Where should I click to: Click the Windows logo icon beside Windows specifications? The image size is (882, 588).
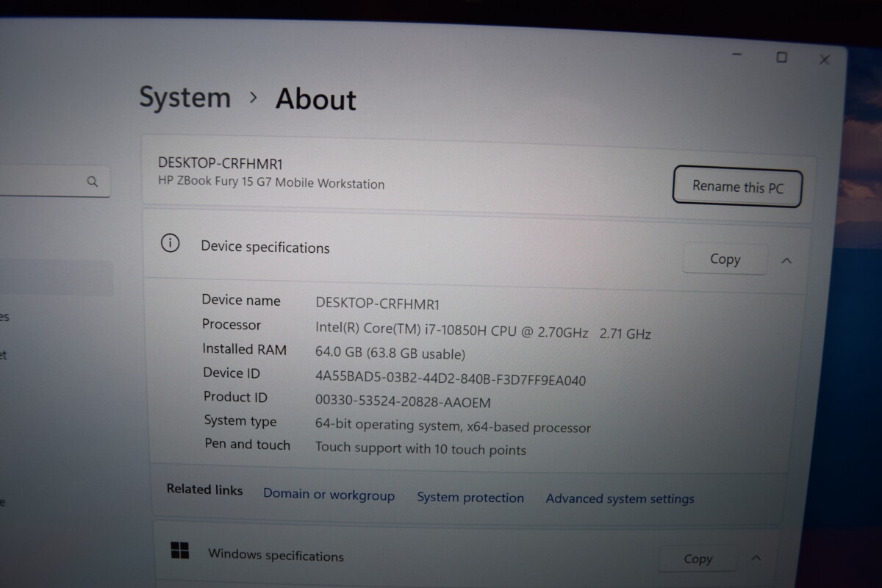click(x=179, y=551)
